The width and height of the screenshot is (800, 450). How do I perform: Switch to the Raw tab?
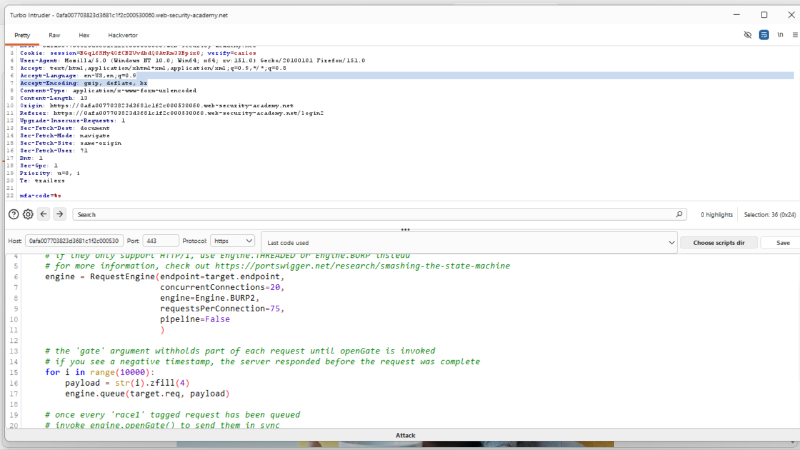pyautogui.click(x=54, y=35)
